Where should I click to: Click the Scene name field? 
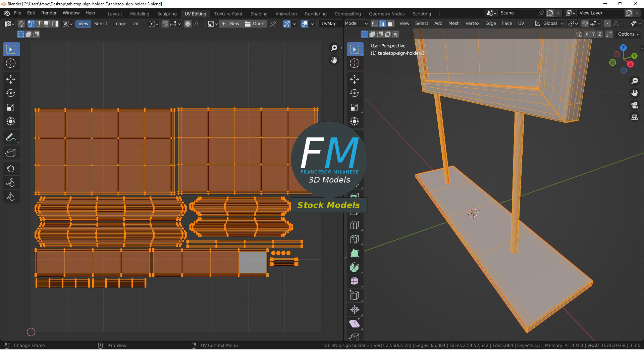click(518, 13)
